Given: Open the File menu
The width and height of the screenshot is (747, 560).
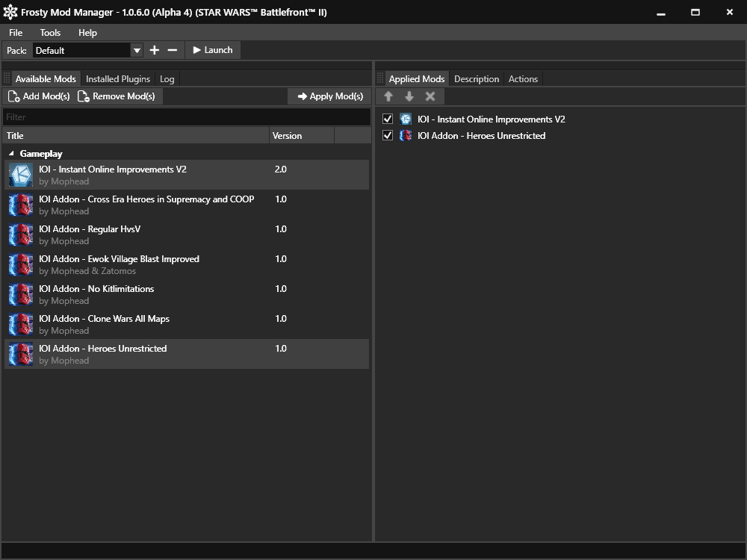Looking at the screenshot, I should [16, 32].
